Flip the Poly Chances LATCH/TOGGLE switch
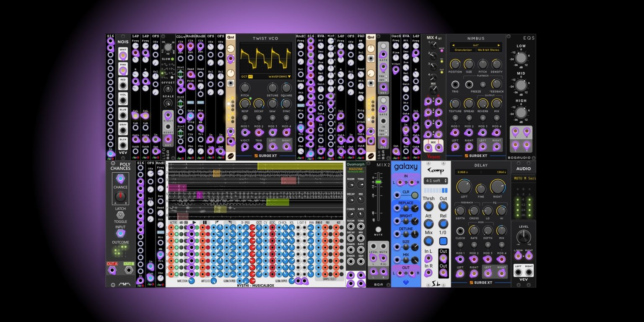Screen dimensions: 644x322 click(120, 215)
